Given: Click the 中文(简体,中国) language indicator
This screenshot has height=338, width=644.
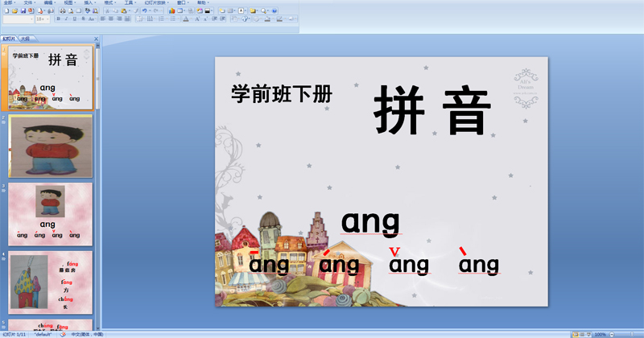Looking at the screenshot, I should 87,335.
